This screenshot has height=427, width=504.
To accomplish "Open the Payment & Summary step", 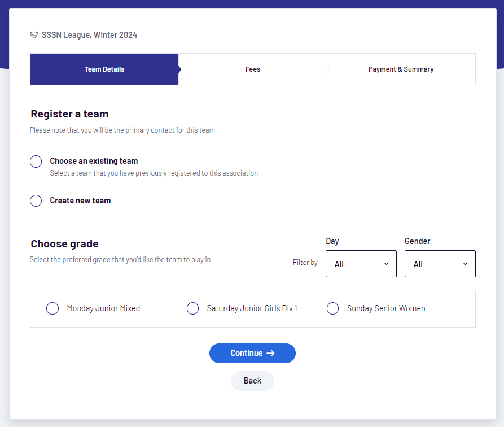I will pyautogui.click(x=401, y=69).
